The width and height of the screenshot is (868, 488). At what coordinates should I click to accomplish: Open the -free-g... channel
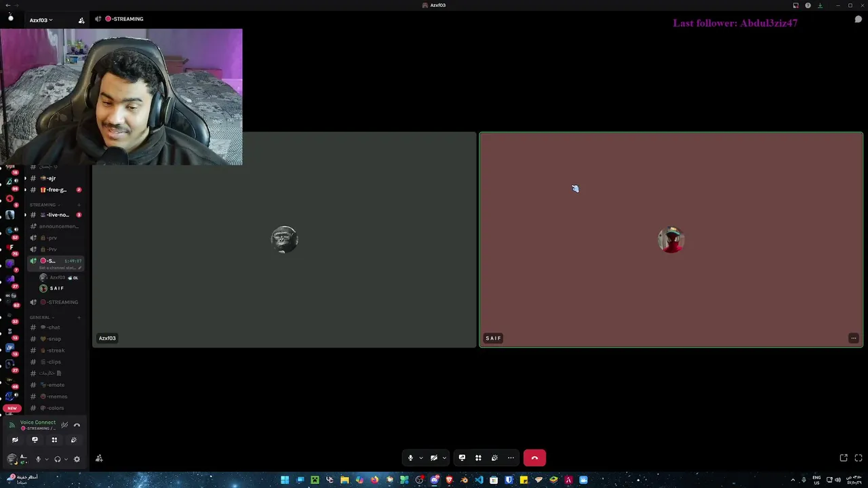point(54,190)
